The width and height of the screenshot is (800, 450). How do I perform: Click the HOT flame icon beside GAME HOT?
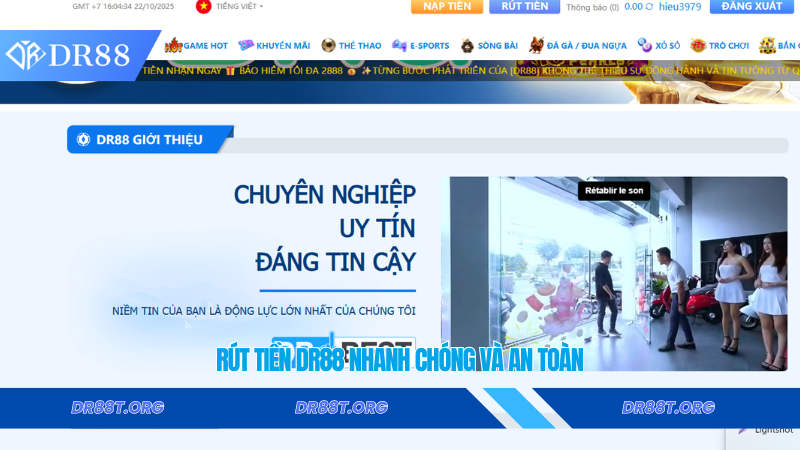point(173,45)
